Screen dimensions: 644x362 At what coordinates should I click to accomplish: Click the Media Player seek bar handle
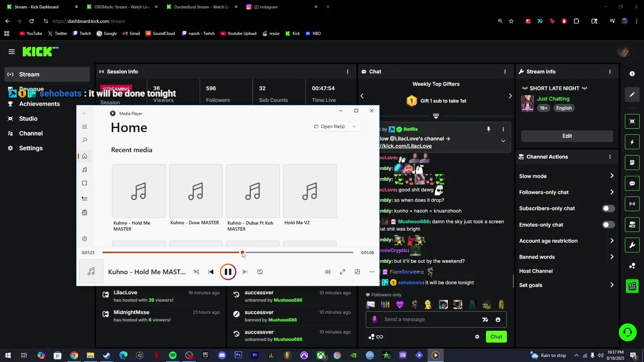click(243, 252)
